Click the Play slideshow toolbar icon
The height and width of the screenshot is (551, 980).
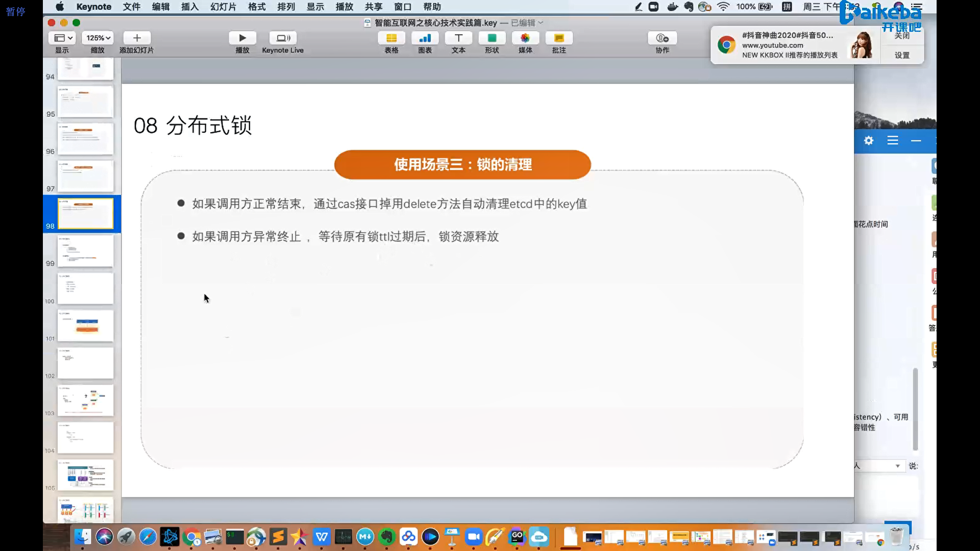[x=242, y=38]
